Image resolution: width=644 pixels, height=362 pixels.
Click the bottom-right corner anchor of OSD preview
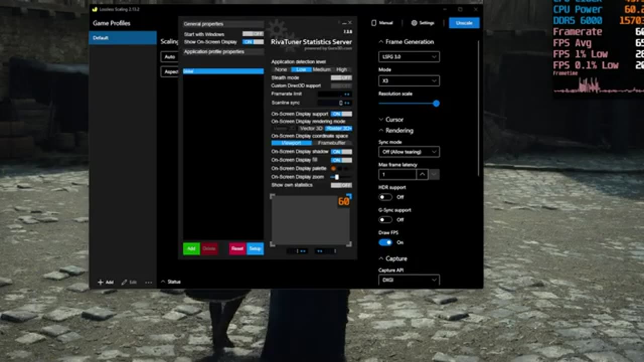[x=349, y=244]
